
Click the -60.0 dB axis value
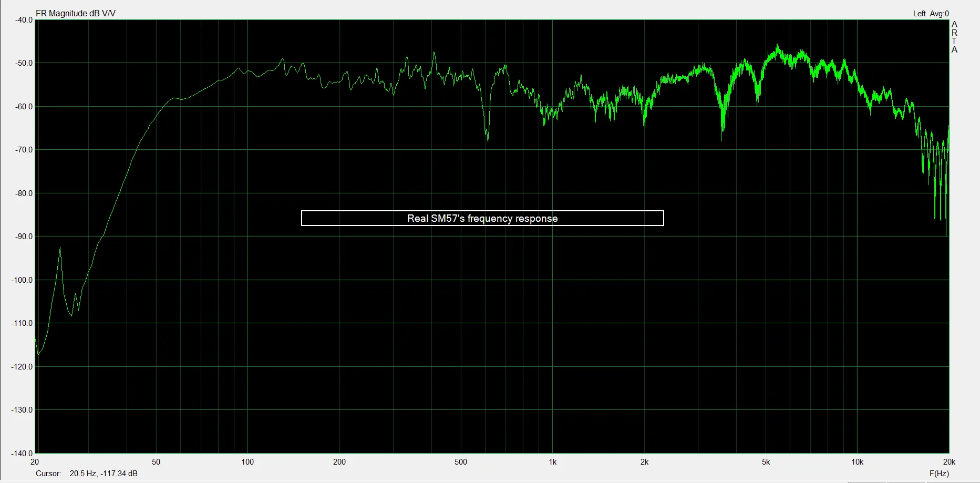pos(24,107)
